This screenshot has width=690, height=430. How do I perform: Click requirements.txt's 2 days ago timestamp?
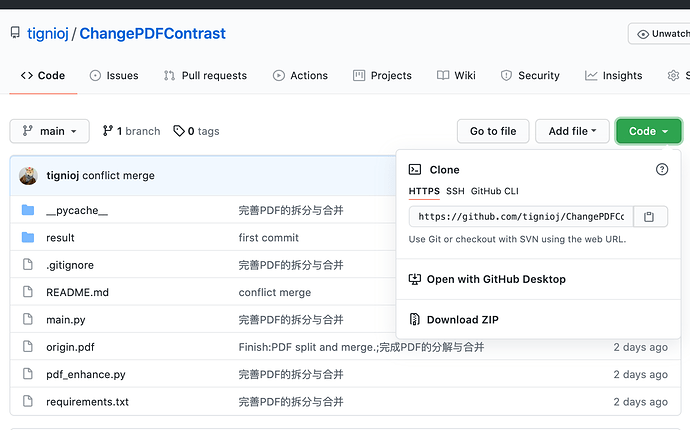(640, 401)
